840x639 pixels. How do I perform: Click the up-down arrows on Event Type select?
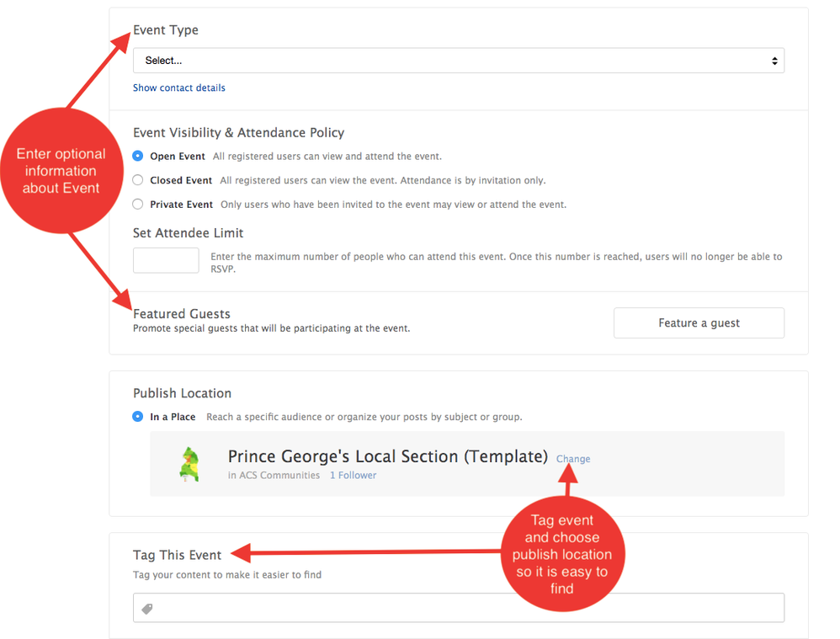[774, 61]
